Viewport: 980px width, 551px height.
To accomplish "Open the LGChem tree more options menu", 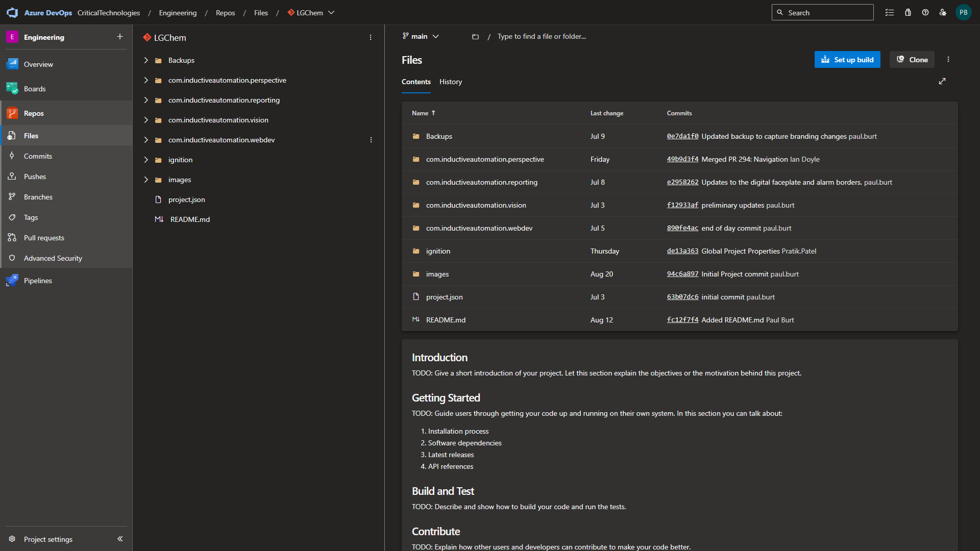I will point(371,37).
